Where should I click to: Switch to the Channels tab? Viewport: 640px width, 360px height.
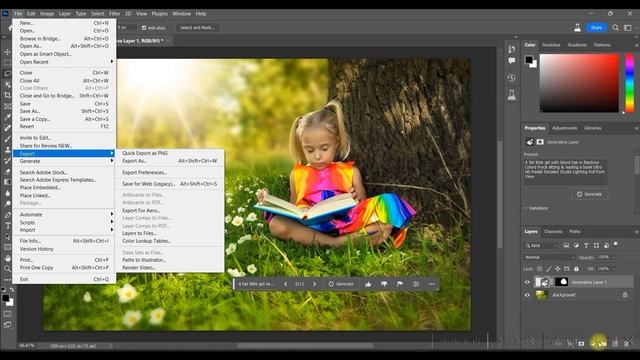(x=553, y=231)
